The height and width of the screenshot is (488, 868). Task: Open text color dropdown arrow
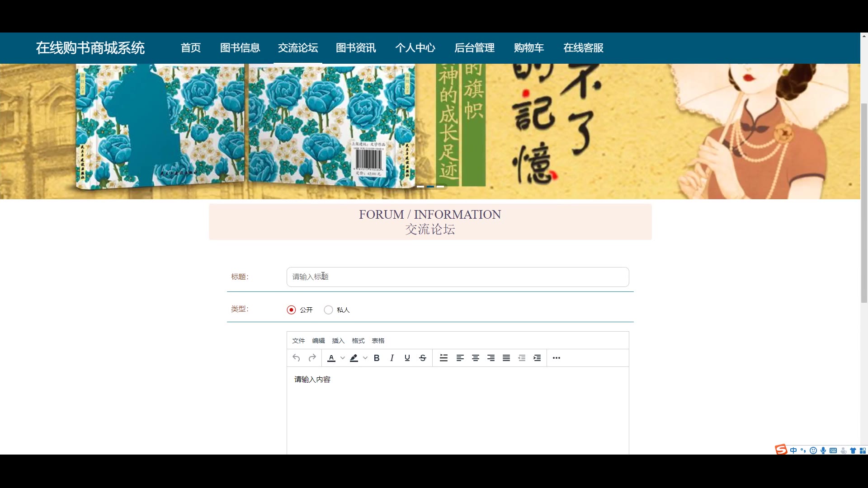343,358
